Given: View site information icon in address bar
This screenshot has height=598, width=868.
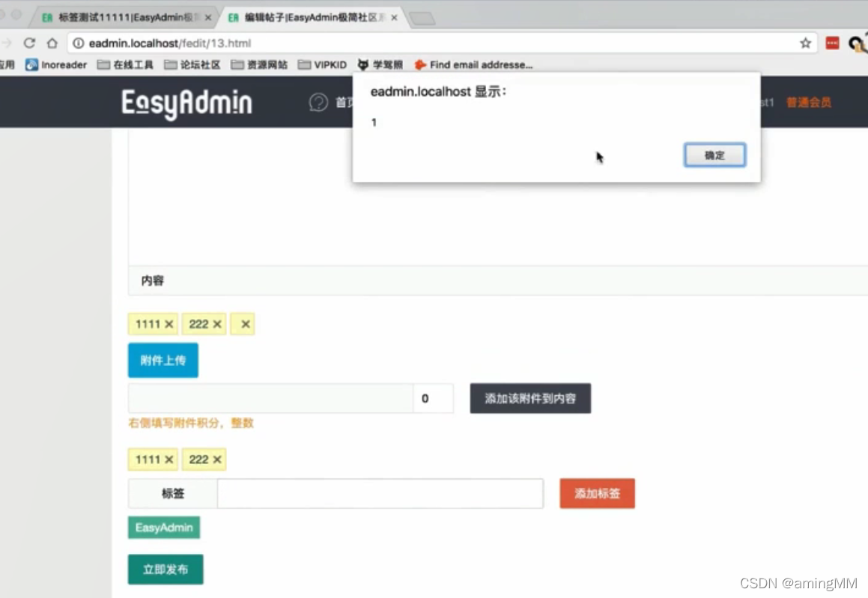Looking at the screenshot, I should pyautogui.click(x=79, y=43).
